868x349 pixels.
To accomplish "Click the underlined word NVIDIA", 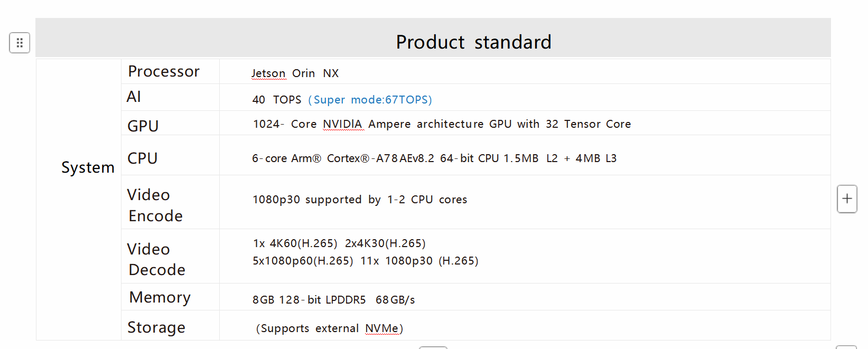I will (x=342, y=124).
